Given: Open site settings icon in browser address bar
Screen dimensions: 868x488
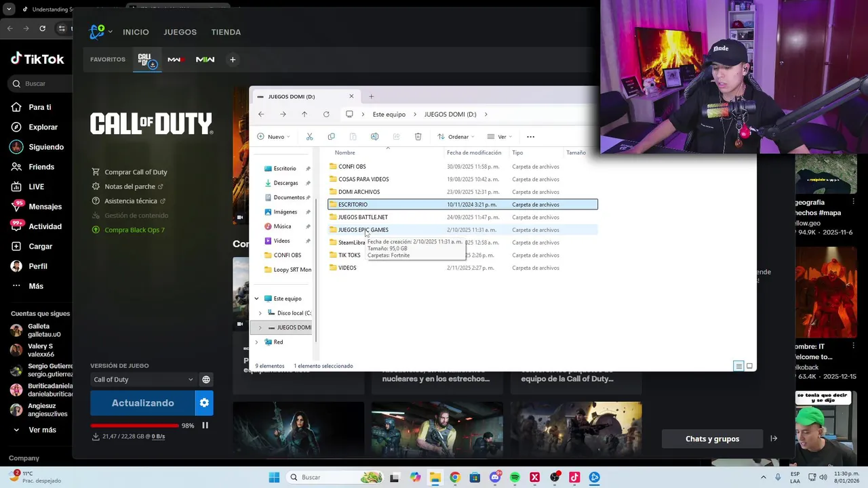Looking at the screenshot, I should (x=61, y=28).
